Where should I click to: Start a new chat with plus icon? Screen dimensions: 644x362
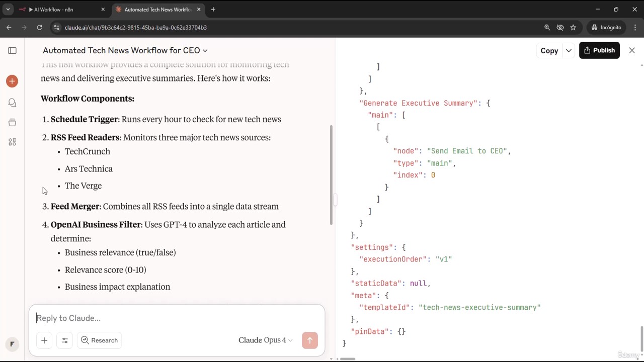(12, 81)
